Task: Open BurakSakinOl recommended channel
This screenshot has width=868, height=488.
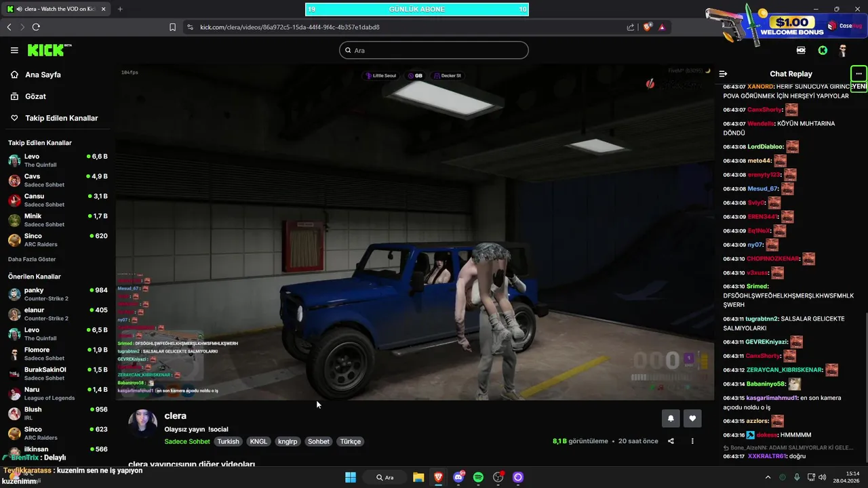Action: tap(58, 373)
